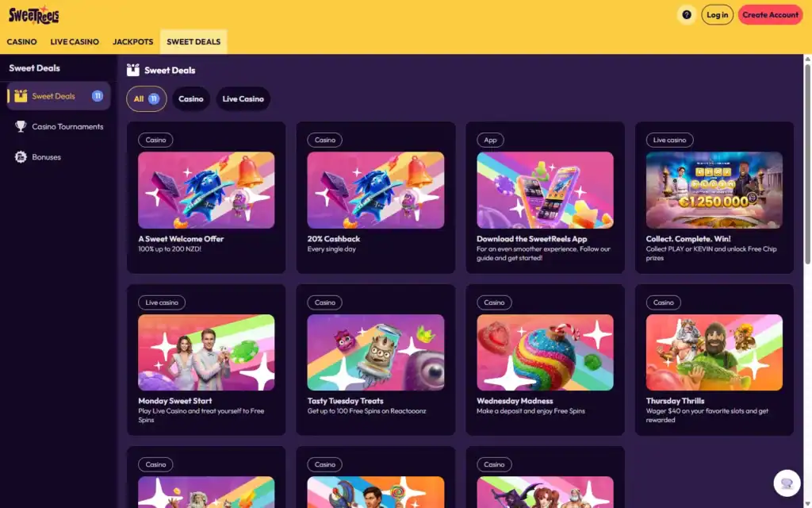Click the A Sweet Welcome Offer title

(x=181, y=239)
